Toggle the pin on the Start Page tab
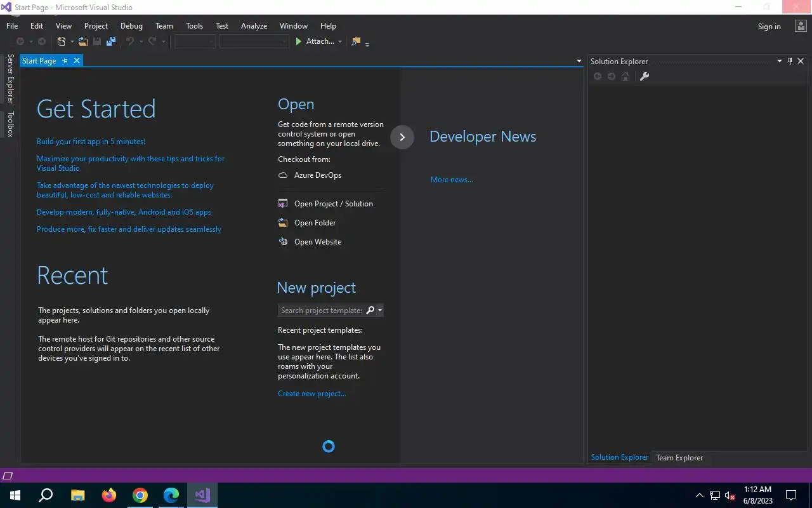812x508 pixels. pyautogui.click(x=65, y=61)
